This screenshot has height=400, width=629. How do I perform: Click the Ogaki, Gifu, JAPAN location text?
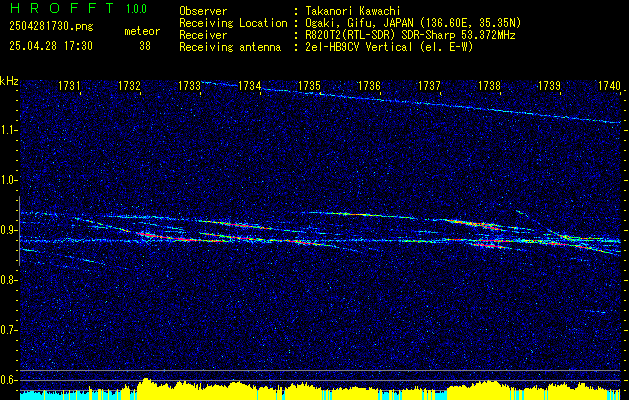pos(412,23)
